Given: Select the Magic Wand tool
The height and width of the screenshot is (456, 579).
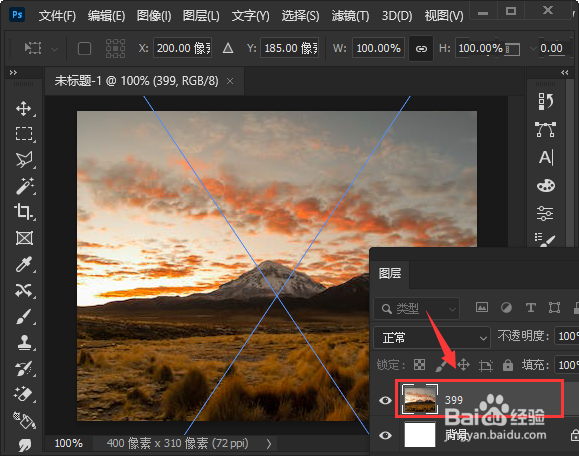Looking at the screenshot, I should pyautogui.click(x=24, y=186).
